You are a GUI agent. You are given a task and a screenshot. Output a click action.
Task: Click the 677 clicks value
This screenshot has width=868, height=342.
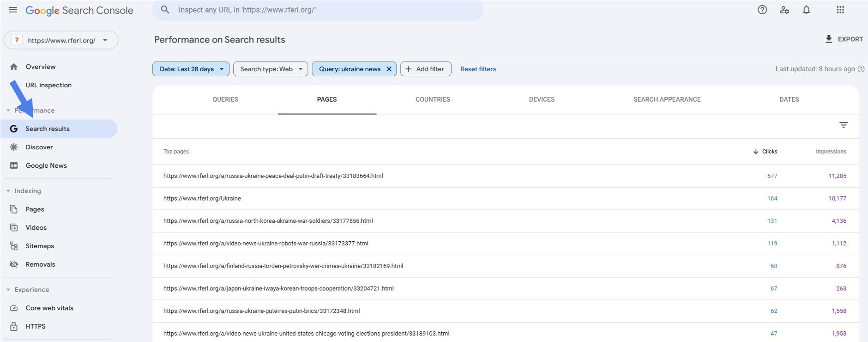tap(772, 176)
